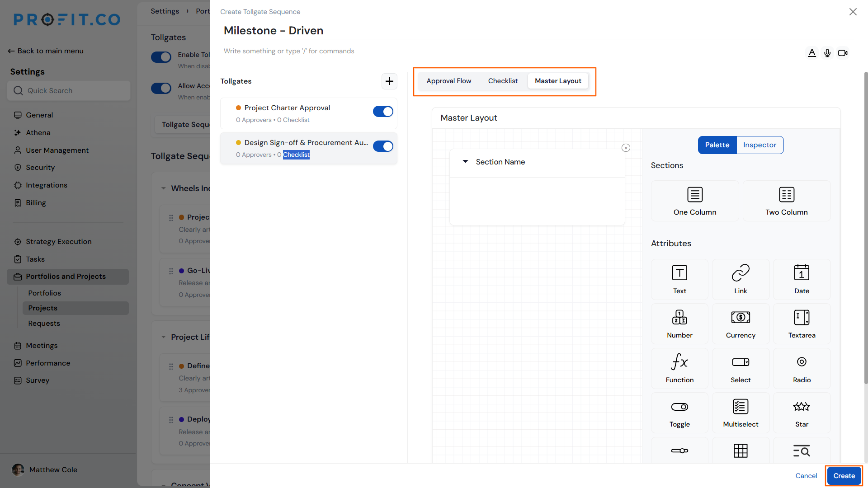868x488 pixels.
Task: Open the Portfolios submenu item
Action: pos(44,293)
